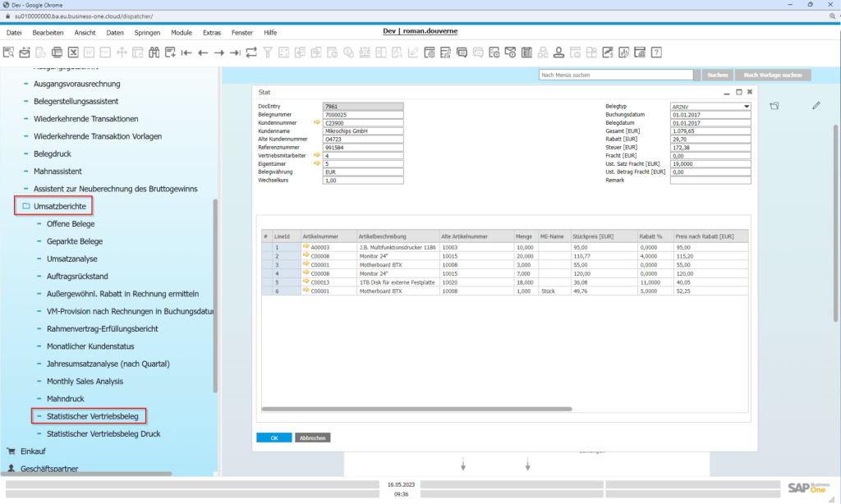The width and height of the screenshot is (841, 504).
Task: Open the Help question mark icon
Action: pos(657,53)
